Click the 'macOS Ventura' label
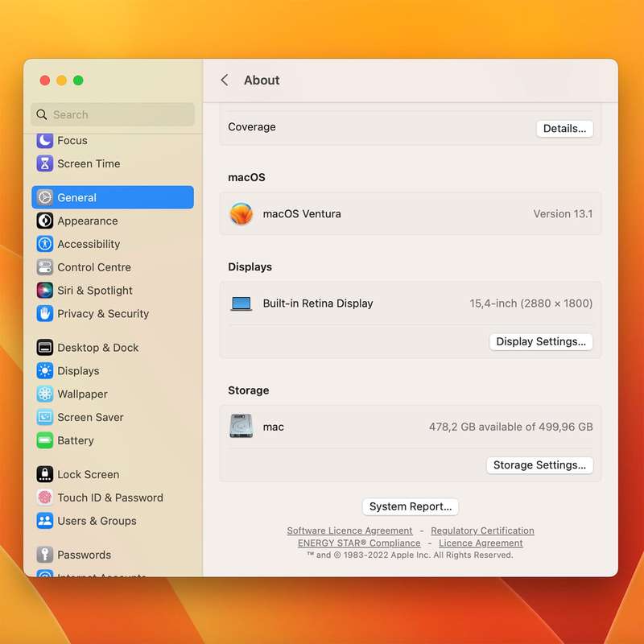The width and height of the screenshot is (644, 644). coord(302,214)
